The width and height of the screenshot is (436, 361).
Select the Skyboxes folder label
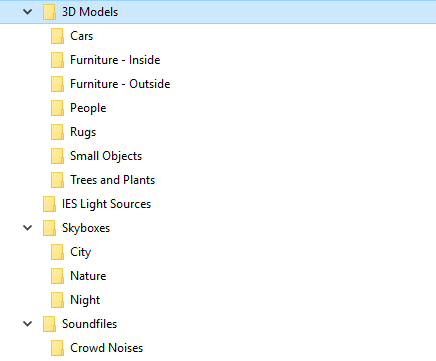(x=86, y=228)
